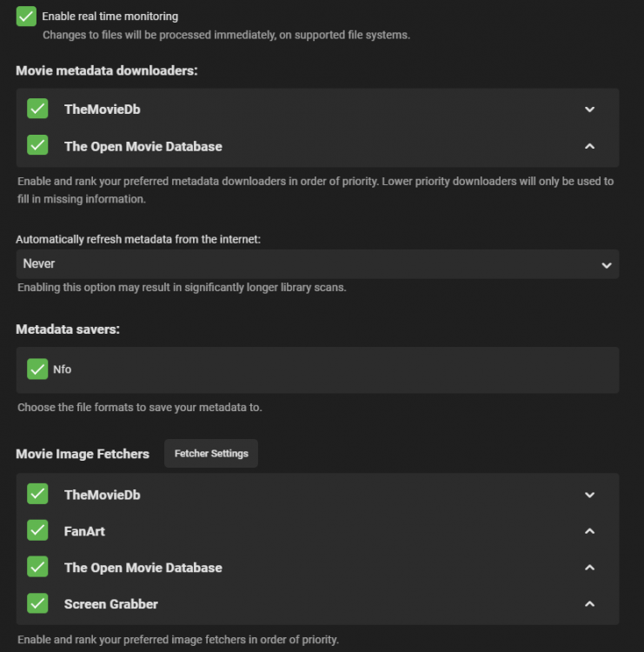Open Fetcher Settings
Screen dimensions: 644x652
click(211, 453)
